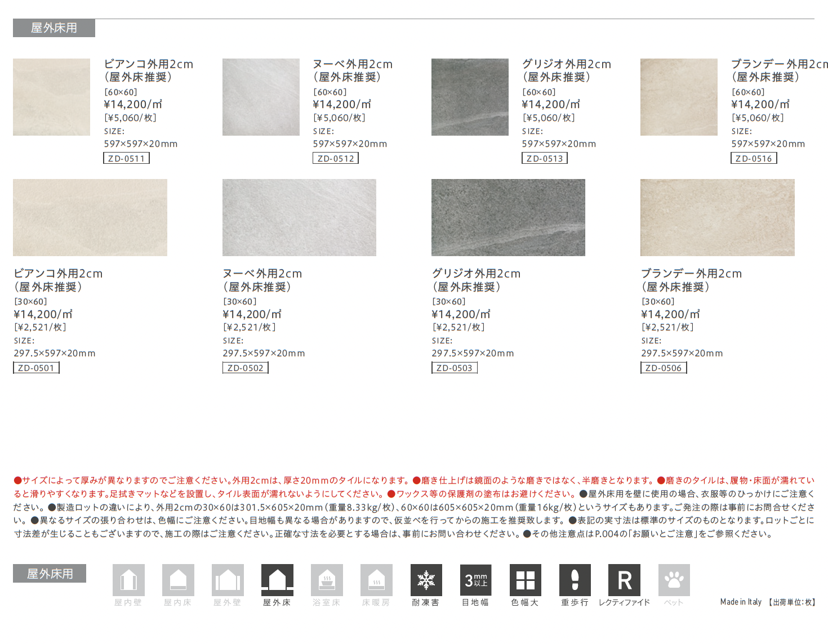828x644 pixels.
Task: Click the 屋外壁 outdoor wall icon
Action: [228, 580]
